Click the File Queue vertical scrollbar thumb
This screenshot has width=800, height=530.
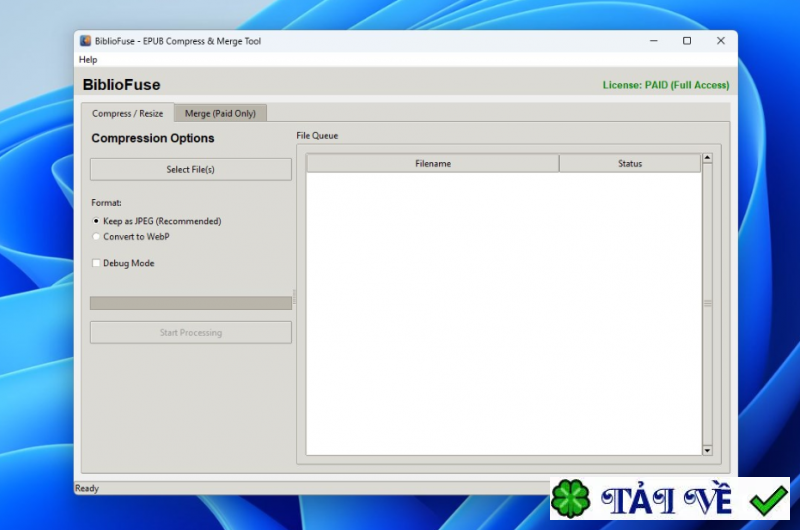(707, 304)
